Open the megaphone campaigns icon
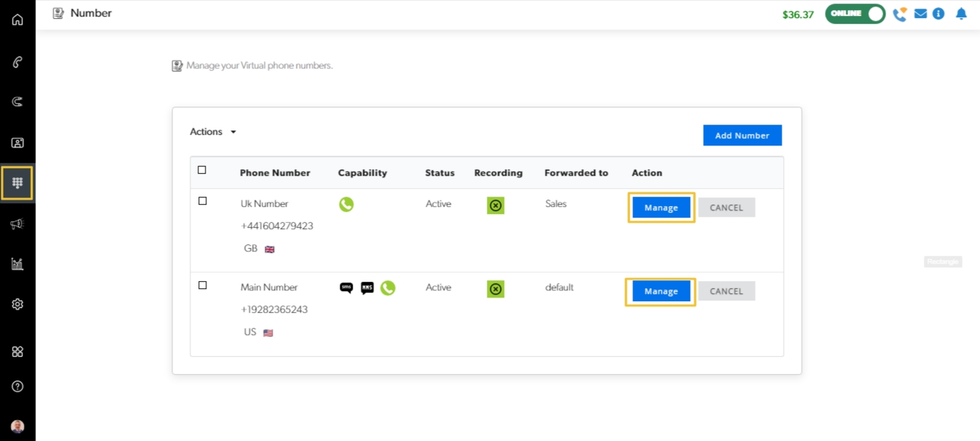This screenshot has height=441, width=980. [17, 224]
